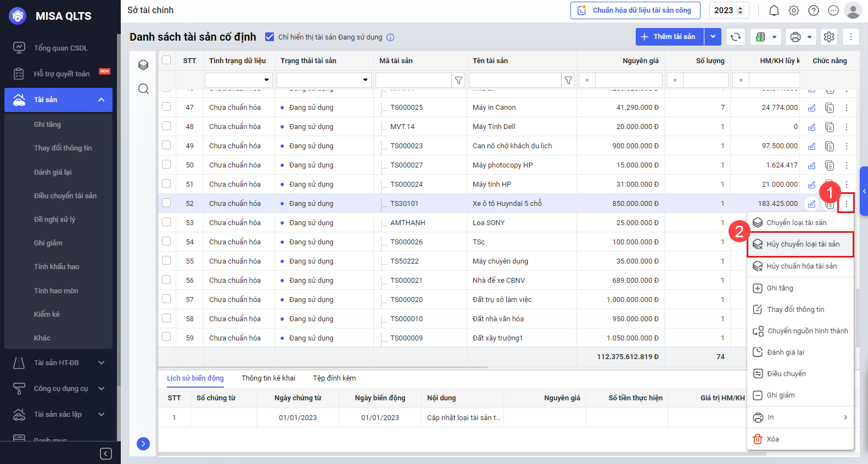Image resolution: width=868 pixels, height=464 pixels.
Task: Click the refresh data icon
Action: (x=736, y=37)
